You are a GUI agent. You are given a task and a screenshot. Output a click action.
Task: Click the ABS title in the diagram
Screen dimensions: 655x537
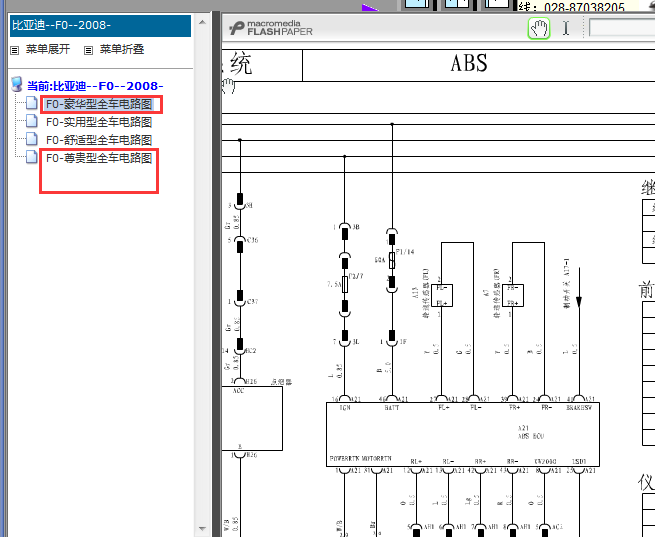point(469,63)
